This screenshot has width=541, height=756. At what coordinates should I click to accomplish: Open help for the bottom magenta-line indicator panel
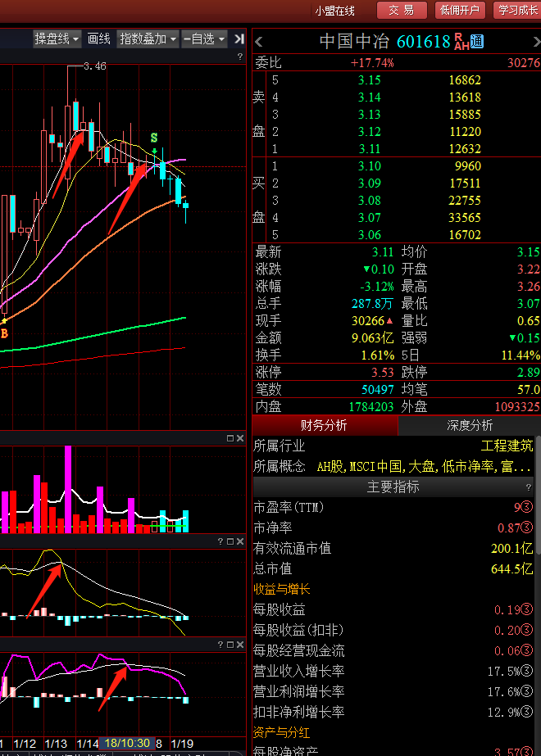coord(220,645)
